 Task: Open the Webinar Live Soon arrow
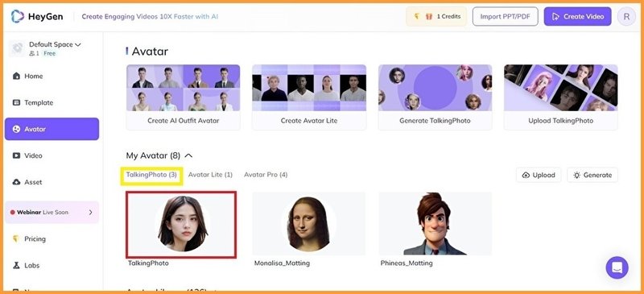(x=91, y=212)
